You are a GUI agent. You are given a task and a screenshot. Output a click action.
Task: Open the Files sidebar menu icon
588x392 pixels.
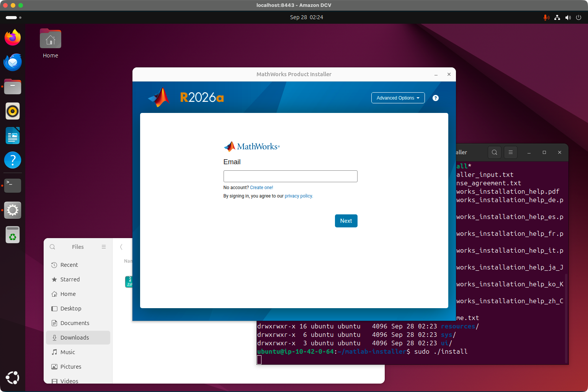104,247
